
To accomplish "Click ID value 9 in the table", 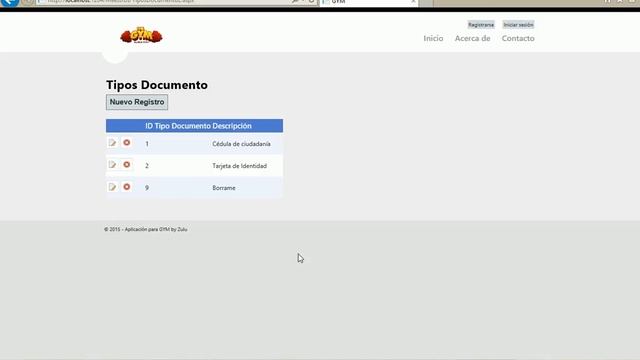I will click(x=147, y=188).
